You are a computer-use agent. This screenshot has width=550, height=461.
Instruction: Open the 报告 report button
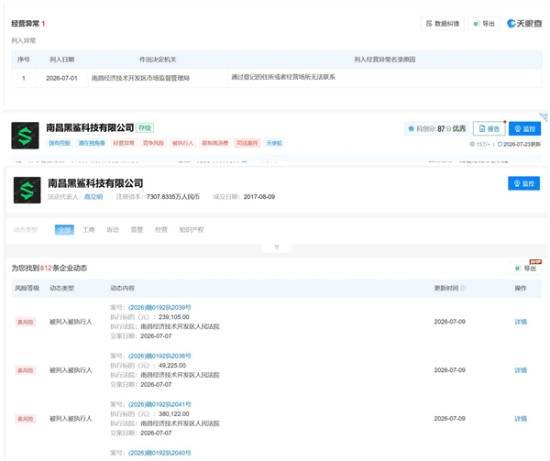pos(489,129)
